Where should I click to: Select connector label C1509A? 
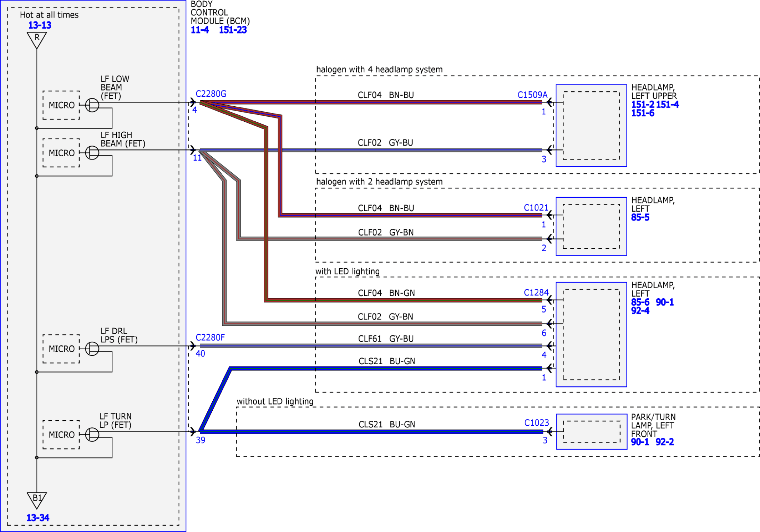coord(532,95)
